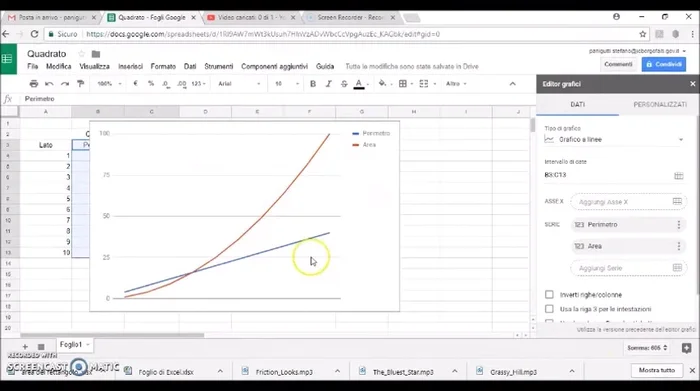Open font size 10 dropdown
Viewport: 700px width, 391px height.
tap(287, 83)
